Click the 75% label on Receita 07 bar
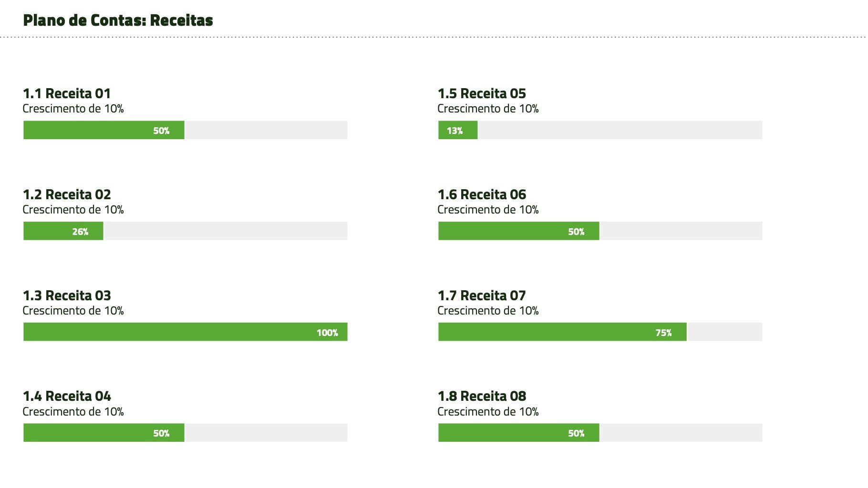This screenshot has width=868, height=488. pos(663,333)
